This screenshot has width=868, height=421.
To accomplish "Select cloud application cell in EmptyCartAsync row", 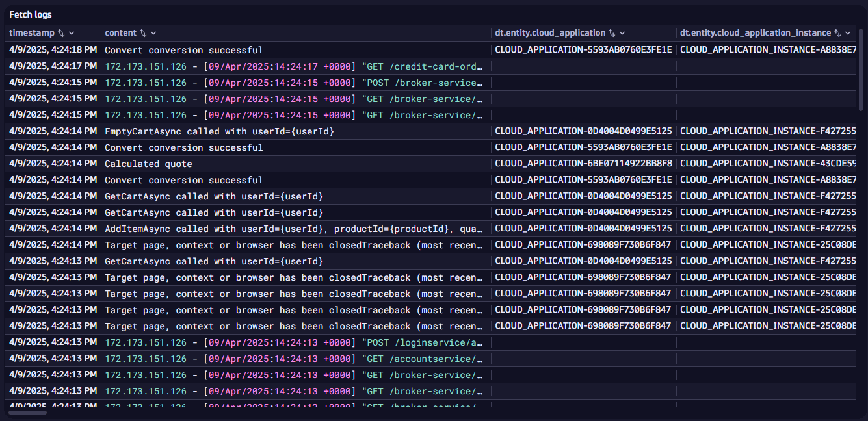I will pyautogui.click(x=583, y=131).
